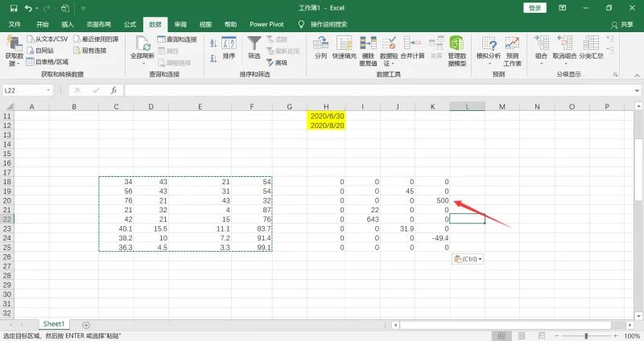Viewport: 644px width, 341px height.
Task: Add a new sheet with plus button
Action: 86,325
